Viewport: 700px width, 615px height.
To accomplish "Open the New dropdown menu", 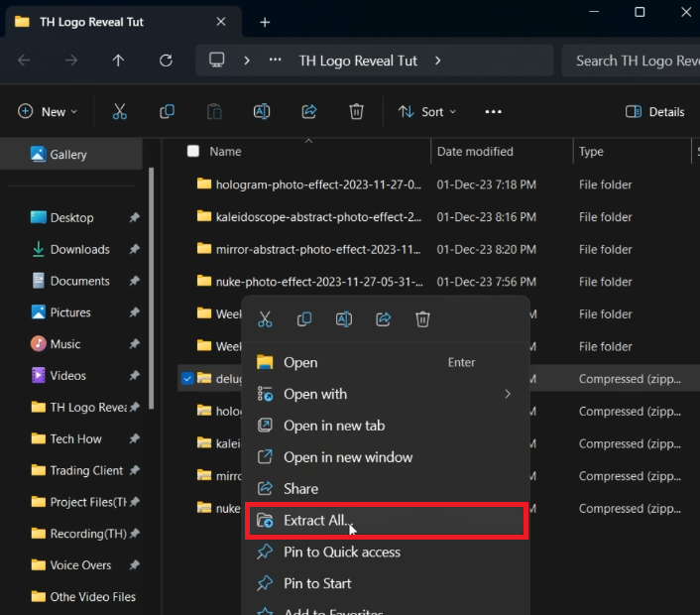I will [x=48, y=112].
